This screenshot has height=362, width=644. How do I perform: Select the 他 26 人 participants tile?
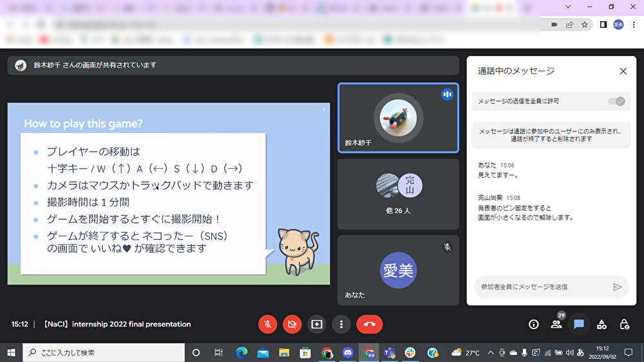pos(398,194)
